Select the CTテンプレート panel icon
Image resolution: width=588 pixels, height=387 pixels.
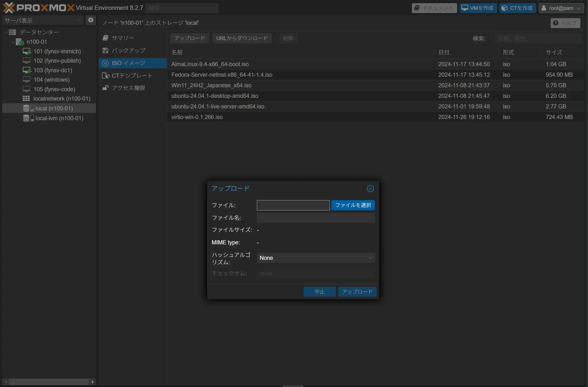(106, 75)
